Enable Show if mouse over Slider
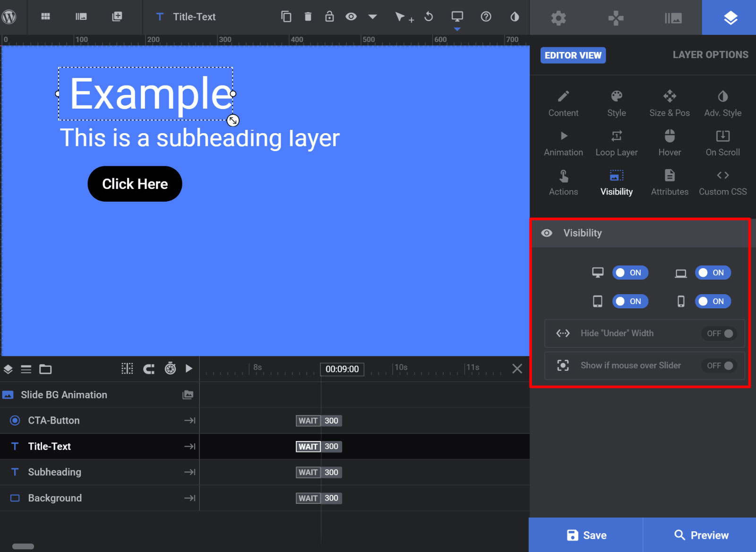This screenshot has height=552, width=756. tap(719, 365)
